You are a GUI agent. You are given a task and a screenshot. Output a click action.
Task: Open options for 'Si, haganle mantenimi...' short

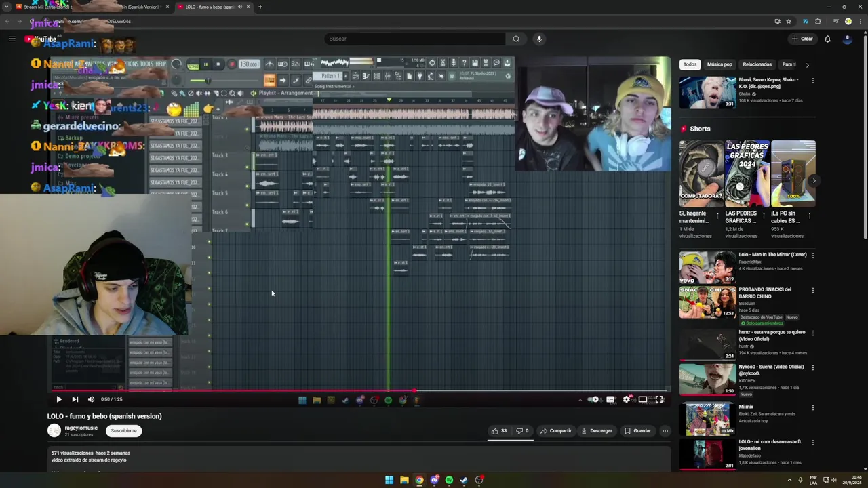click(717, 216)
